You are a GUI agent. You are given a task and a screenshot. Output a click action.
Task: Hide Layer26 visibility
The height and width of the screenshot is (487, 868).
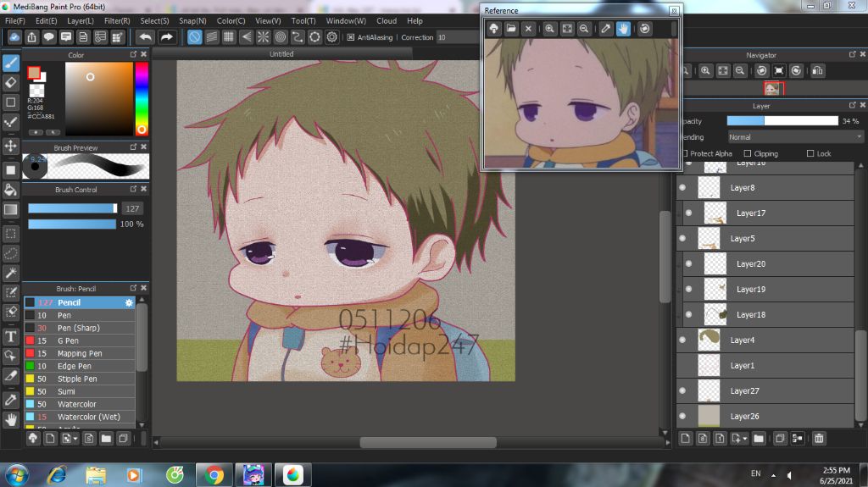[x=682, y=416]
